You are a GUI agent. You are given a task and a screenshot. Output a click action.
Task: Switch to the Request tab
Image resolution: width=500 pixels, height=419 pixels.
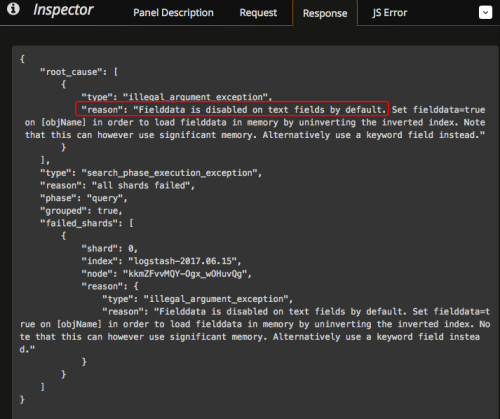[258, 13]
